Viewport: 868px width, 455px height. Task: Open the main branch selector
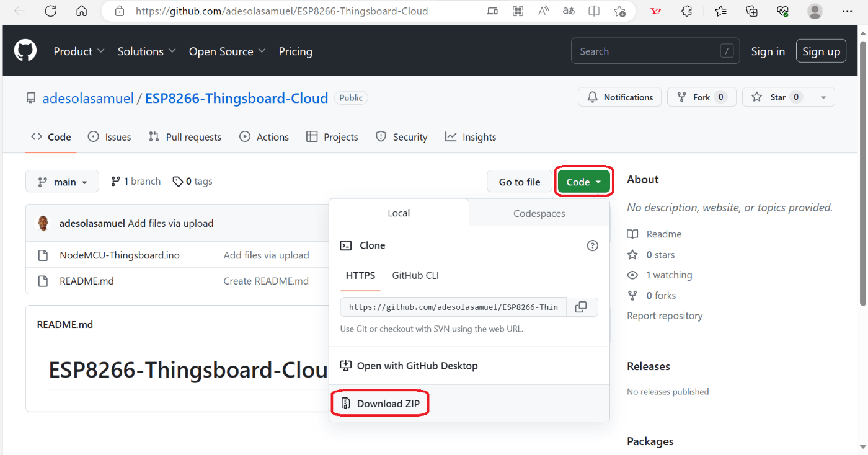tap(62, 182)
